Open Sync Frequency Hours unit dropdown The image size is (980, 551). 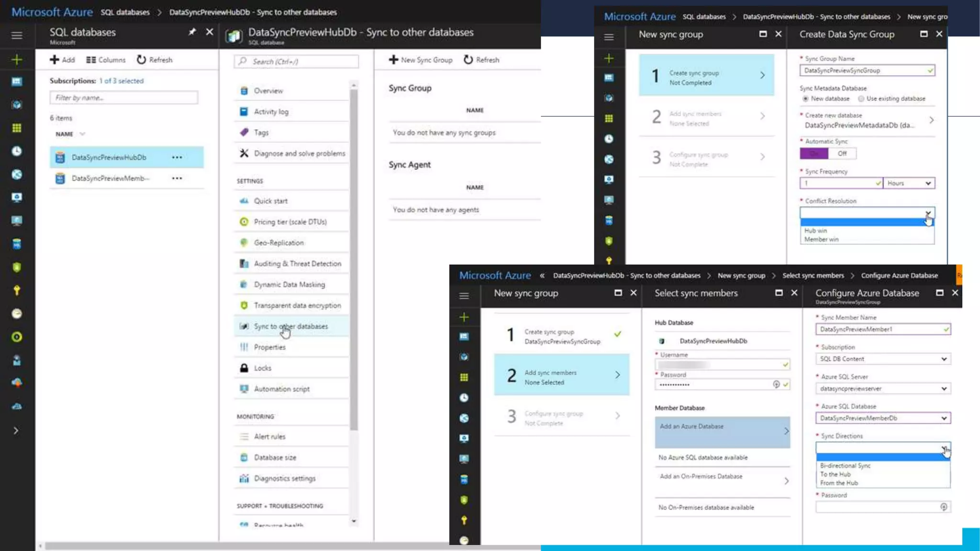pyautogui.click(x=909, y=183)
